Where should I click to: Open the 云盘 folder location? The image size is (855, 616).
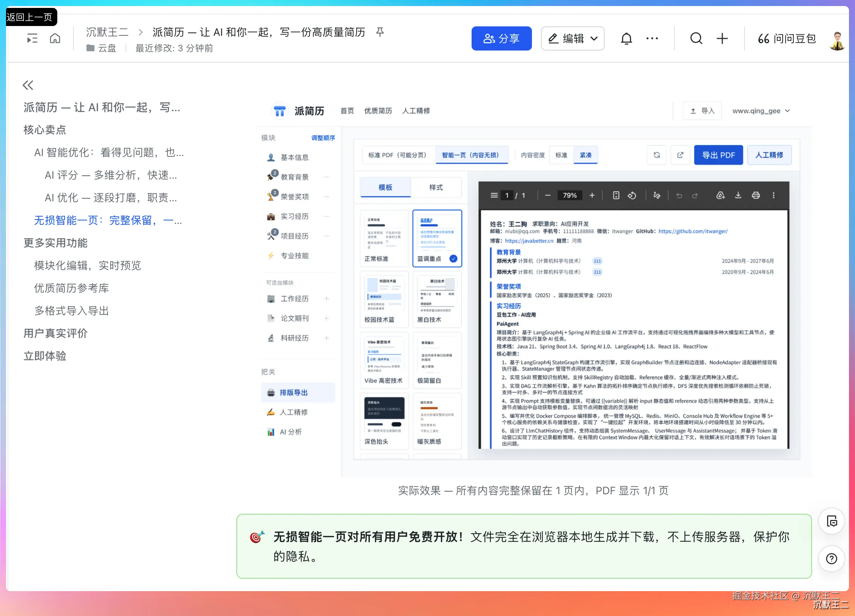click(101, 48)
